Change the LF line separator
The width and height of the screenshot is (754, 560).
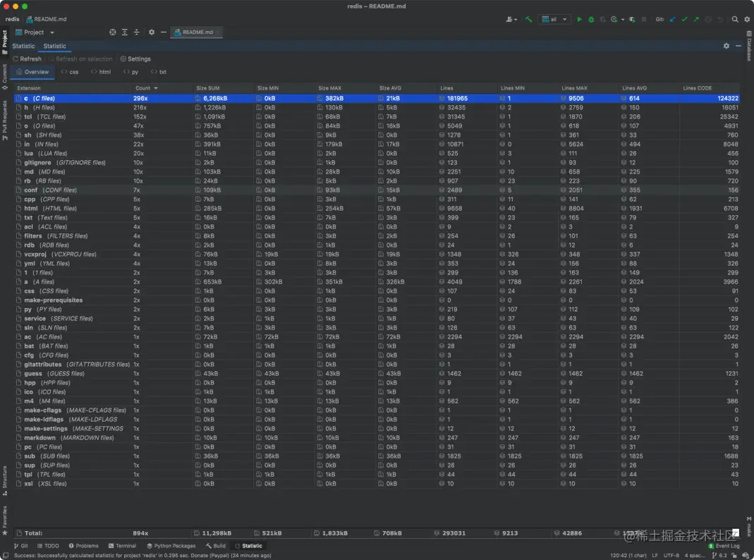point(655,555)
